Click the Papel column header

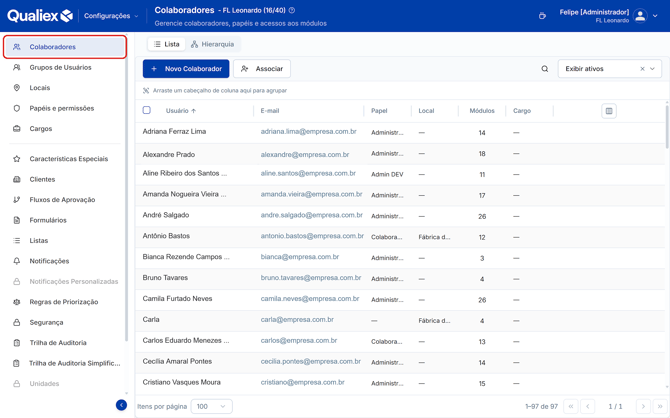[379, 111]
